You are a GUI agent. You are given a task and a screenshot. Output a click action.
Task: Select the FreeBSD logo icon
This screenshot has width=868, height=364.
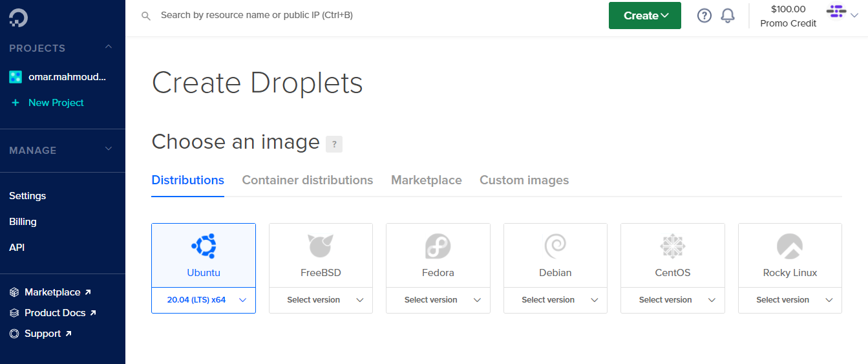[x=321, y=246]
